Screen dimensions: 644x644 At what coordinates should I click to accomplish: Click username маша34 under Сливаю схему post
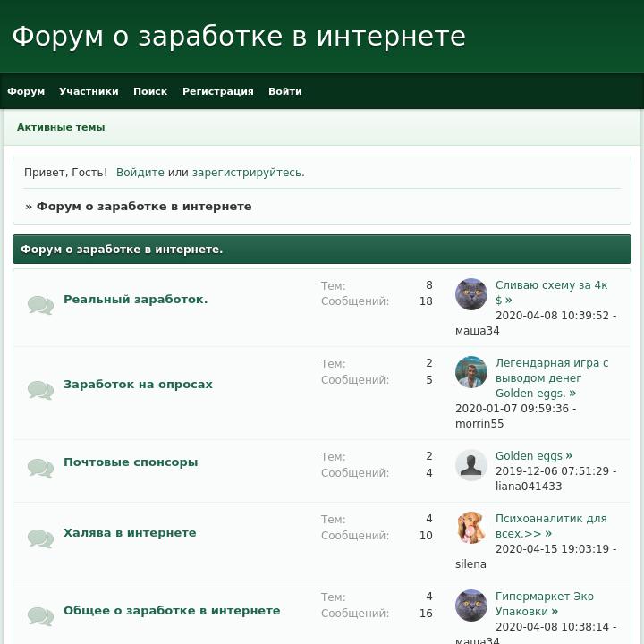tap(478, 331)
